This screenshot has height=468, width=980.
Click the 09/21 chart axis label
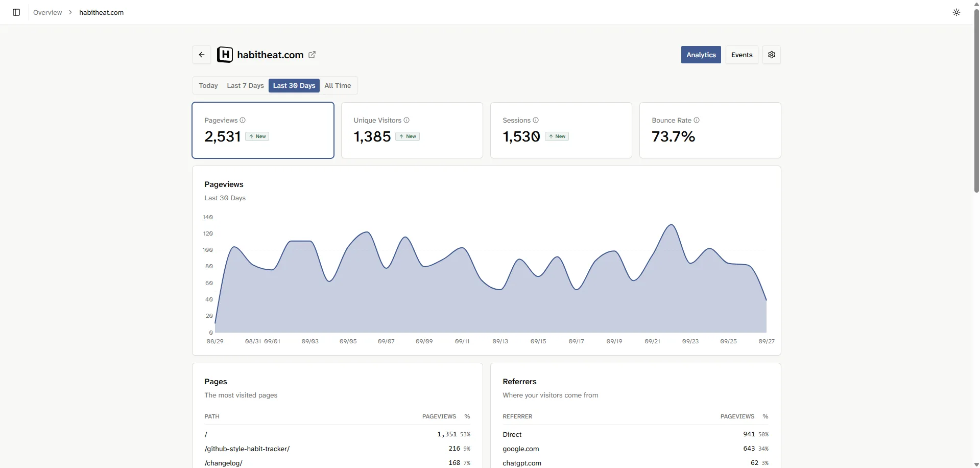click(x=652, y=341)
